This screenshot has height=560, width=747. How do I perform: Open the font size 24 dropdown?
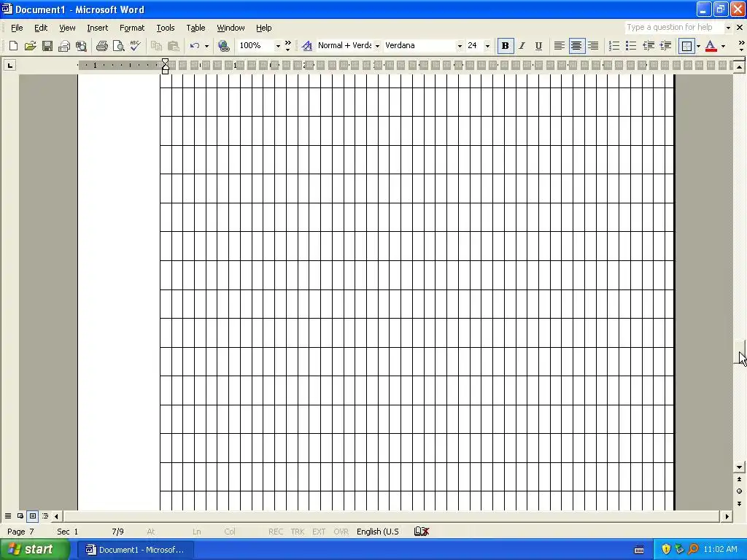click(487, 46)
